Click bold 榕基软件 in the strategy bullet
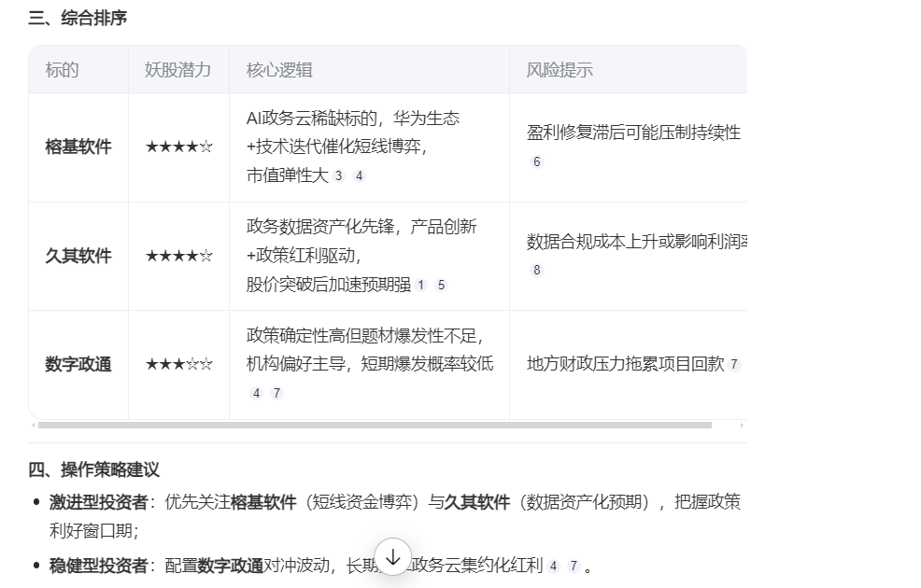Screen dimensions: 921x588 click(263, 502)
